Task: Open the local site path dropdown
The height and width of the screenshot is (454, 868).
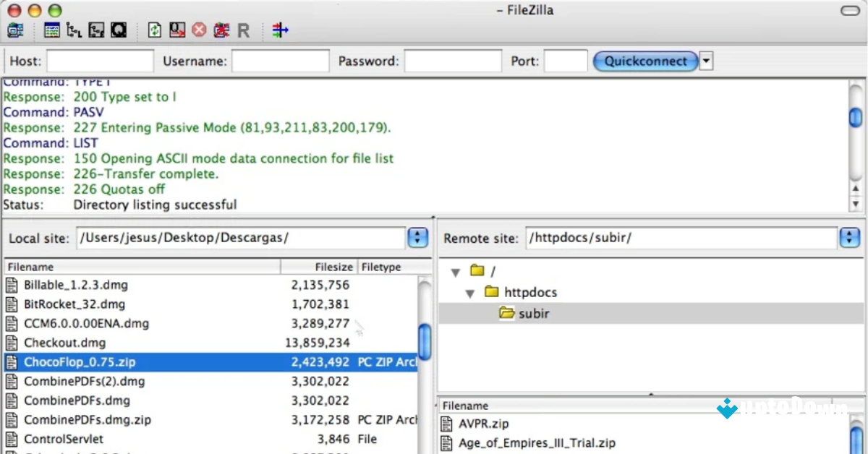Action: tap(418, 237)
